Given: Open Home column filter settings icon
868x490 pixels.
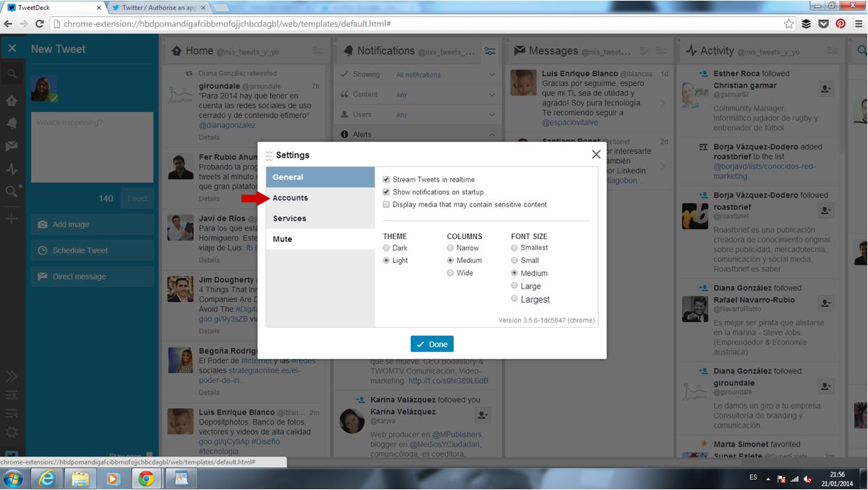Looking at the screenshot, I should click(318, 51).
